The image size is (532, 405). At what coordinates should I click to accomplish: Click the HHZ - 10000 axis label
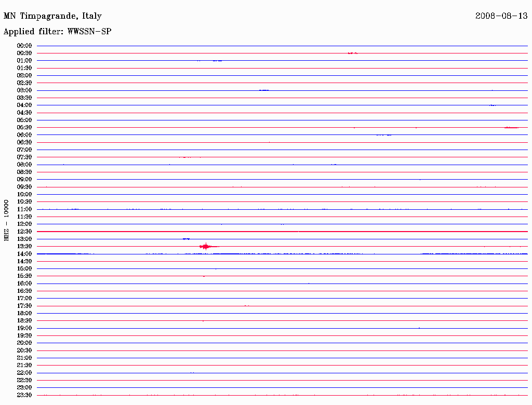click(6, 220)
